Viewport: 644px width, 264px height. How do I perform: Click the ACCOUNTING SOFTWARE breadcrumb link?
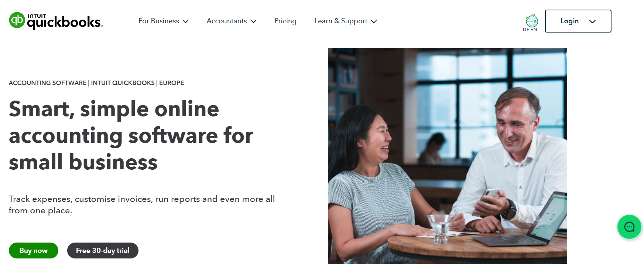point(47,83)
